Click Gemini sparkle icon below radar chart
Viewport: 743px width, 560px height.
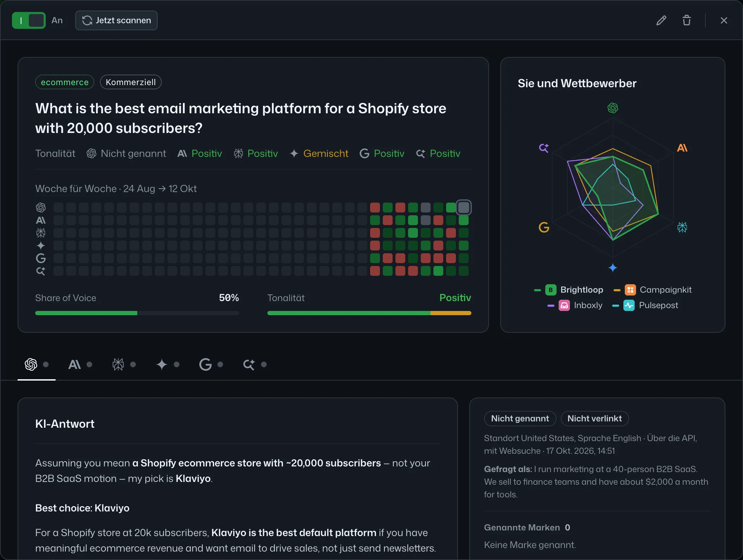[613, 268]
